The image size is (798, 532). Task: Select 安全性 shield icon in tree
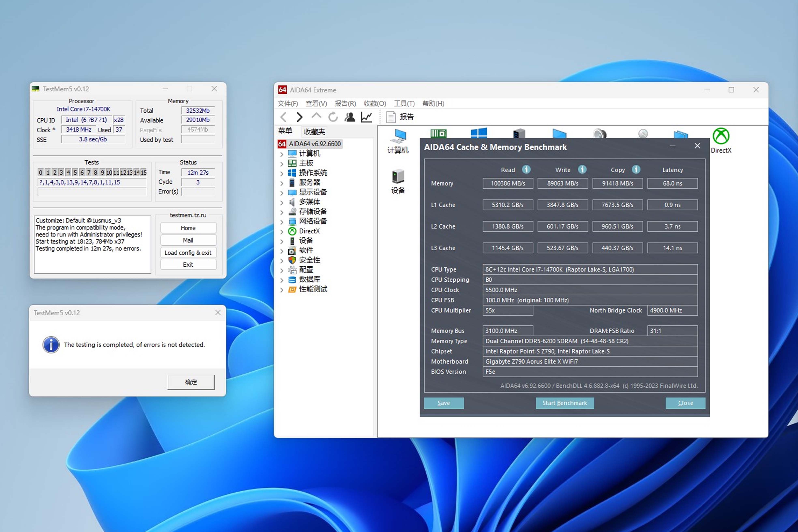coord(292,260)
